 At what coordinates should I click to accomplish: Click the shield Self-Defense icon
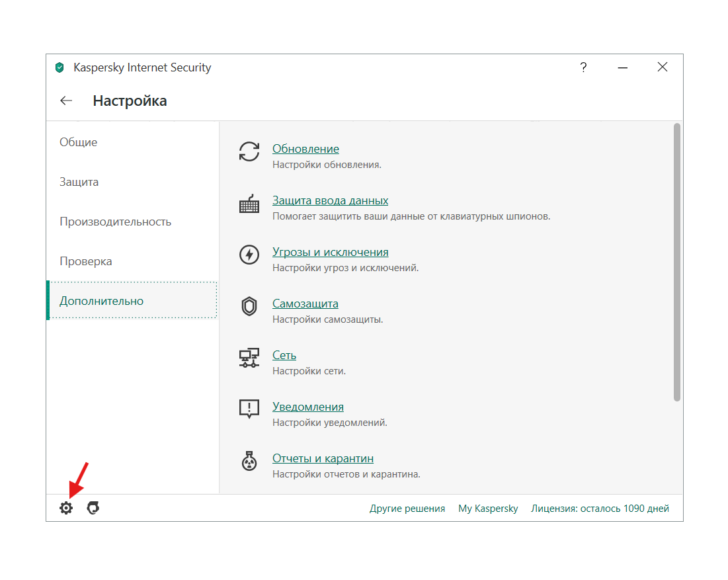249,306
